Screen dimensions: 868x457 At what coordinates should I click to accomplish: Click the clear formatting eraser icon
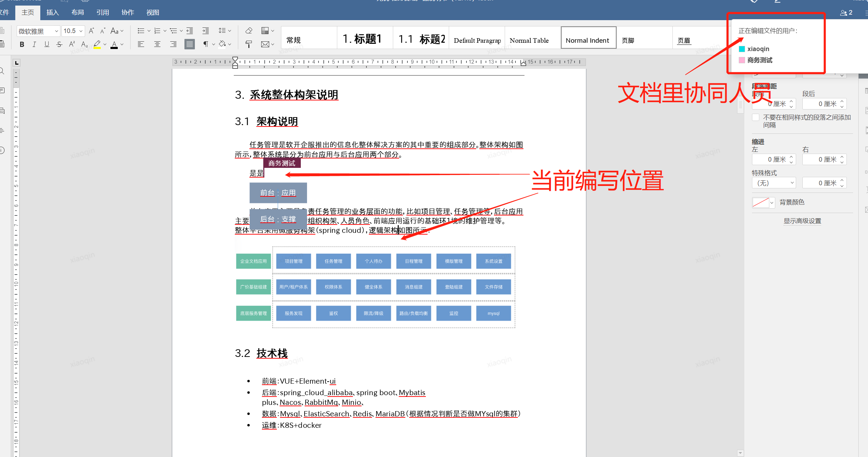[249, 31]
